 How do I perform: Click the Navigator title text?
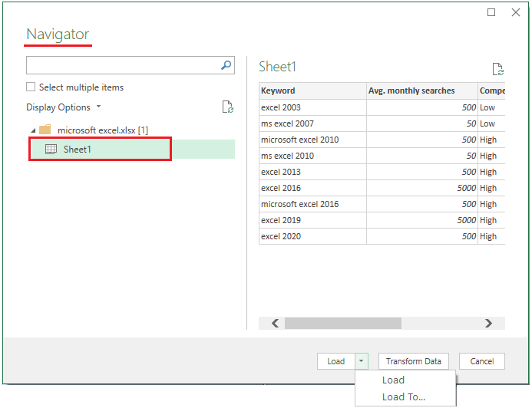[58, 35]
